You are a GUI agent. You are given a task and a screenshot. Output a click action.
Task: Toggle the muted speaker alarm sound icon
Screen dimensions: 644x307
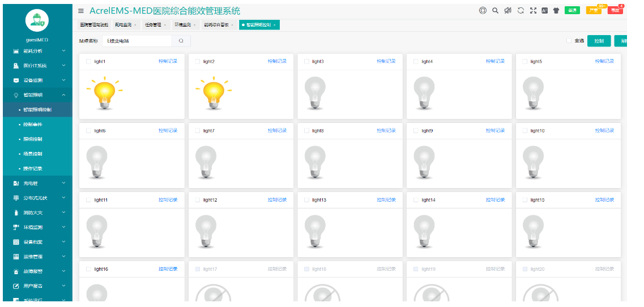point(508,10)
